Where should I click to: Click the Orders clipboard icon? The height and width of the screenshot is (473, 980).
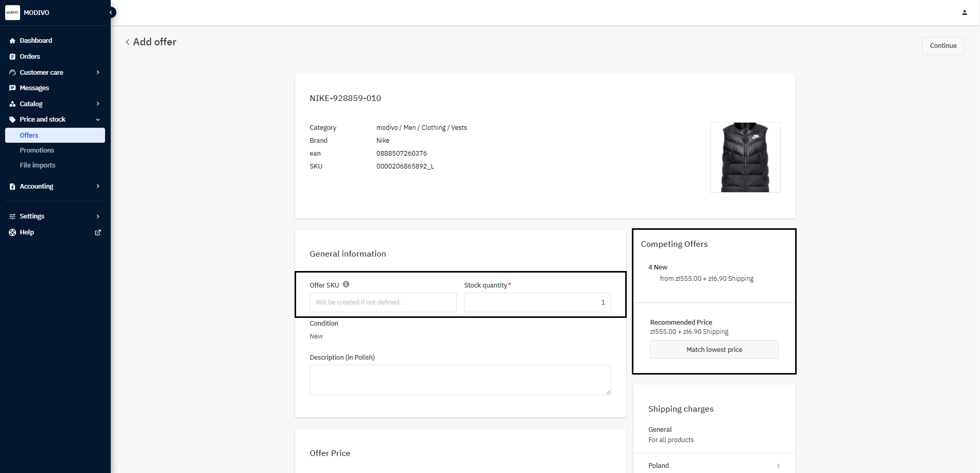point(12,57)
